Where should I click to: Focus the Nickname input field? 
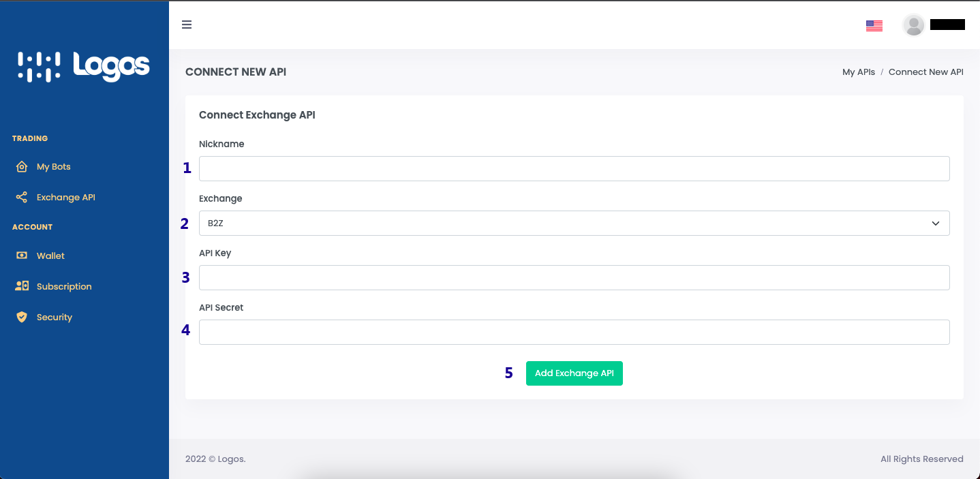(x=574, y=168)
